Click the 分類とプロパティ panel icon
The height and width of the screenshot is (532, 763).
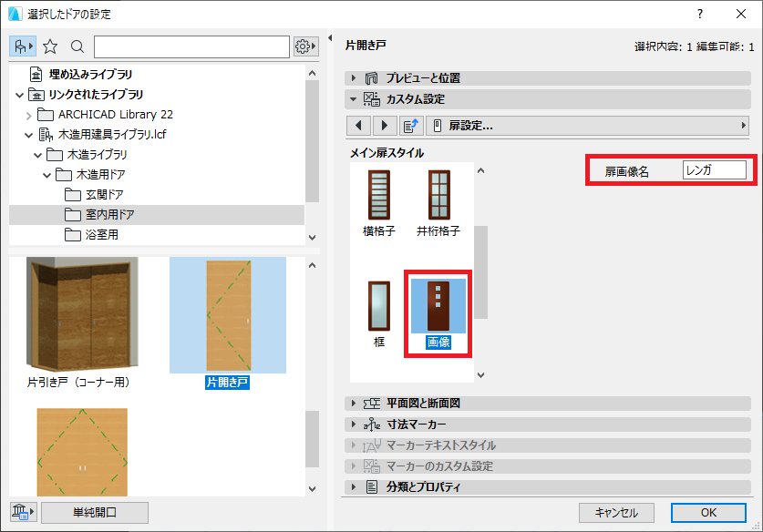tap(372, 486)
